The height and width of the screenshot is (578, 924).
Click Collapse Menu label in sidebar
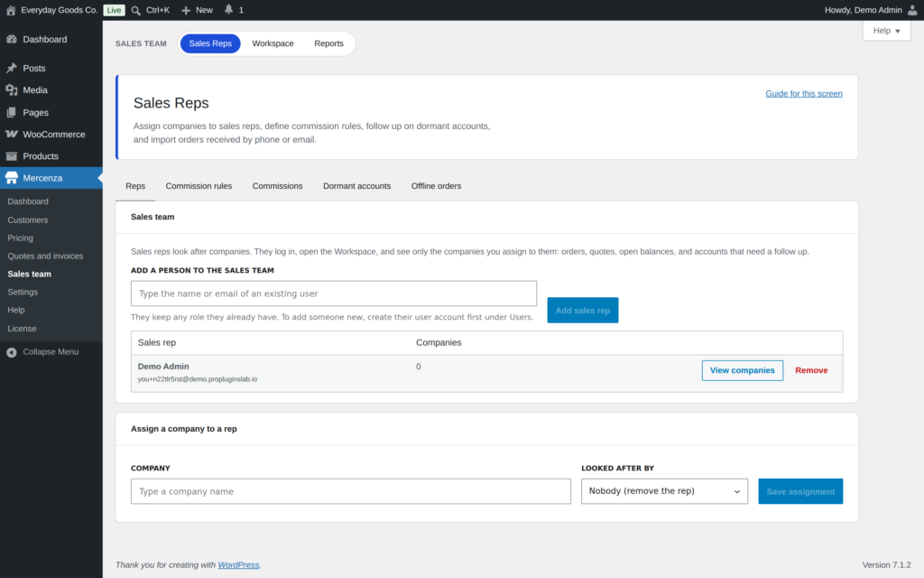[51, 352]
